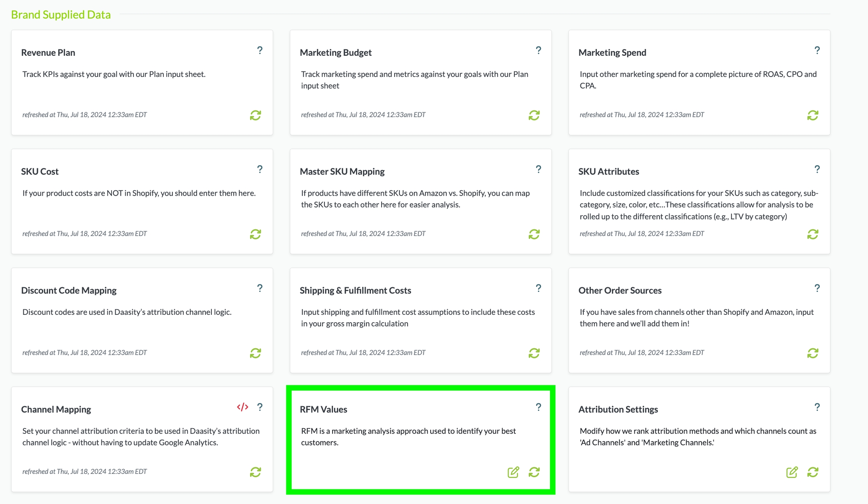The image size is (868, 504).
Task: Click the SKU Cost refresh icon
Action: coord(255,234)
